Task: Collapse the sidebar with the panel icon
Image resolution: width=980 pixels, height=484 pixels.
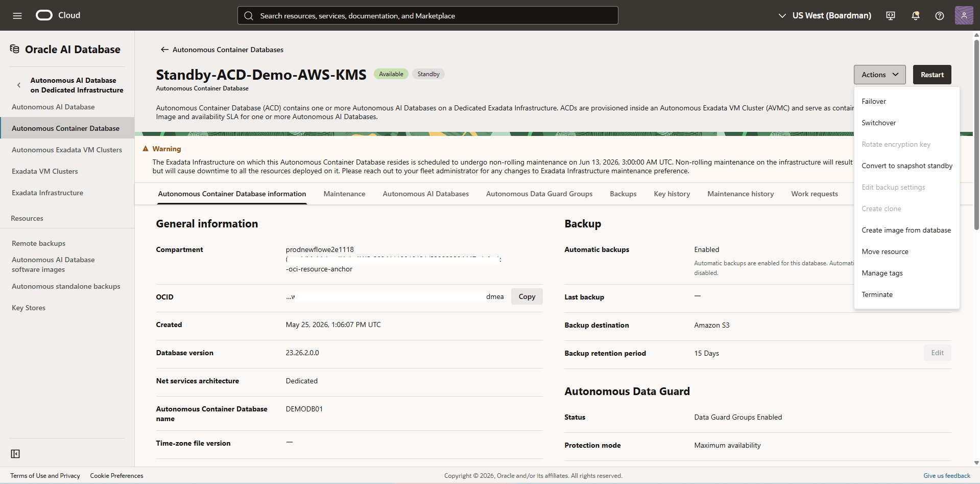Action: click(15, 454)
